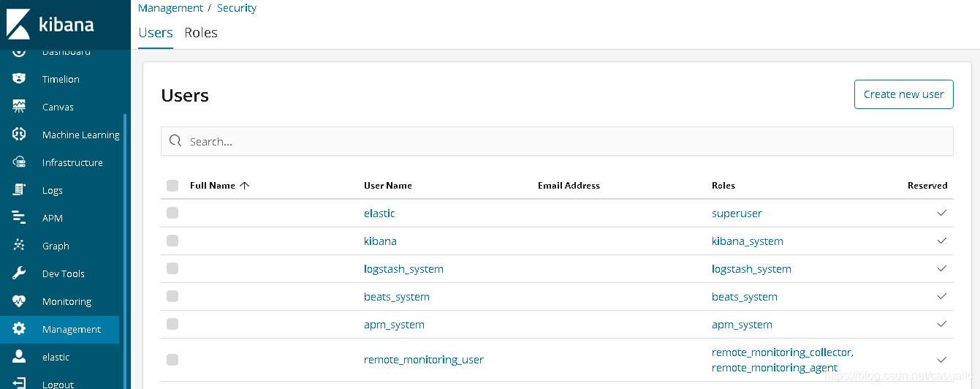Check the apm_system row checkbox

(172, 324)
